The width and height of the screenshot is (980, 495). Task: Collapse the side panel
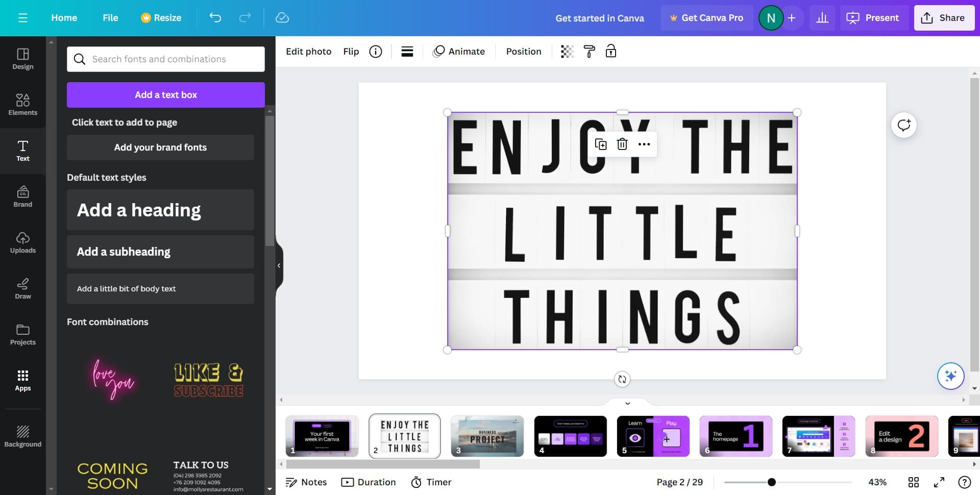[279, 265]
